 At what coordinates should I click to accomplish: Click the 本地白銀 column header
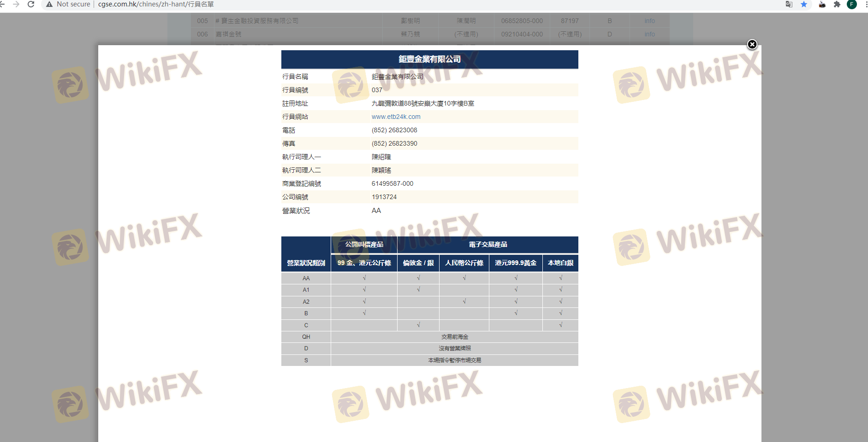pyautogui.click(x=561, y=263)
